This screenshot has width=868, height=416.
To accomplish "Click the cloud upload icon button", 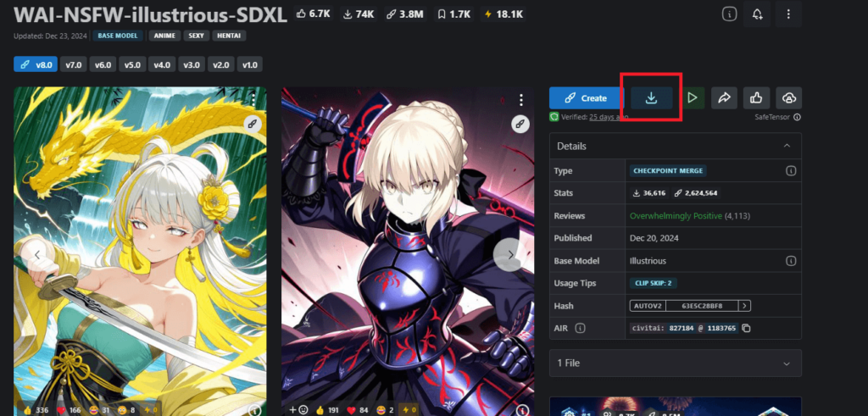I will tap(789, 98).
